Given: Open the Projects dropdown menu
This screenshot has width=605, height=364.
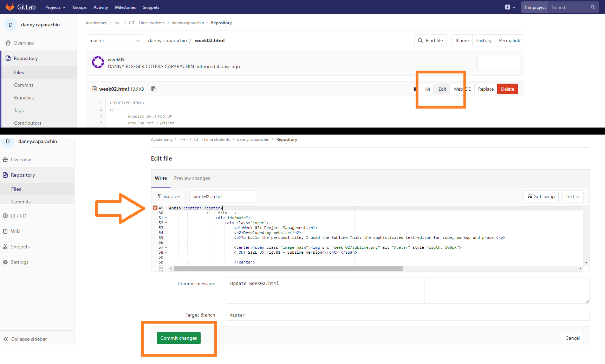Looking at the screenshot, I should tap(55, 7).
